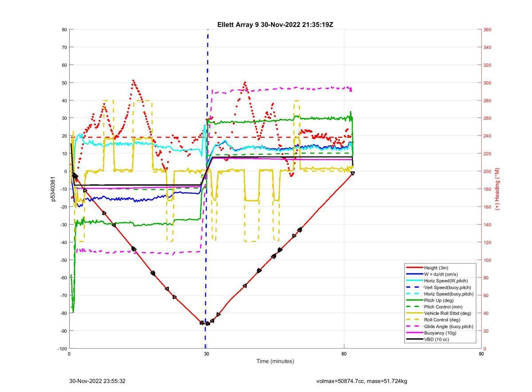Click the left axis tick label "-20"
Image resolution: width=532 pixels, height=392 pixels.
[x=63, y=207]
